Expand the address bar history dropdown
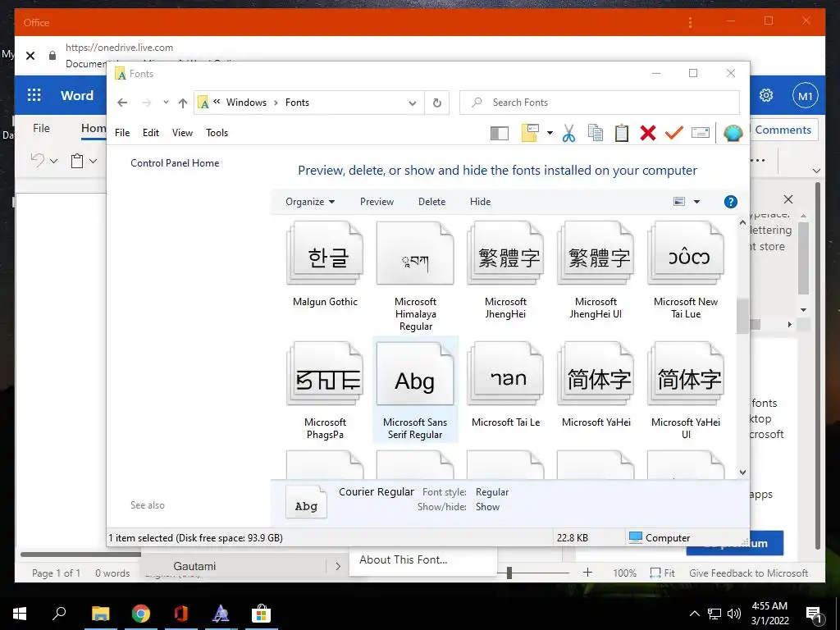The width and height of the screenshot is (840, 630). tap(413, 103)
